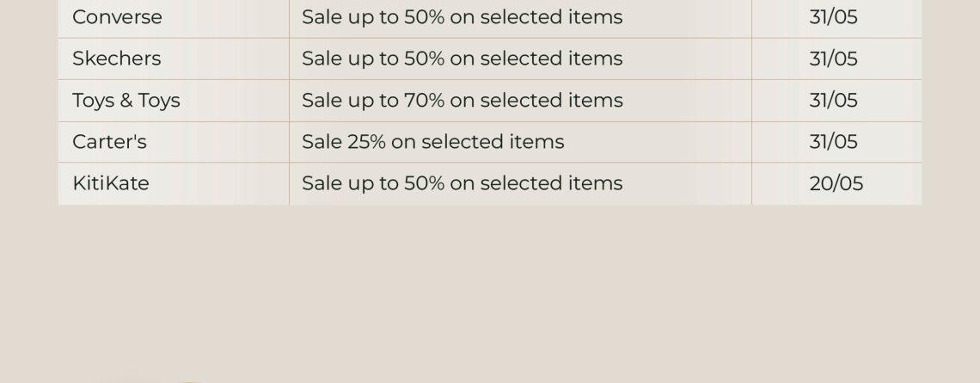980x383 pixels.
Task: Click the Converse row sale description text
Action: 462,17
